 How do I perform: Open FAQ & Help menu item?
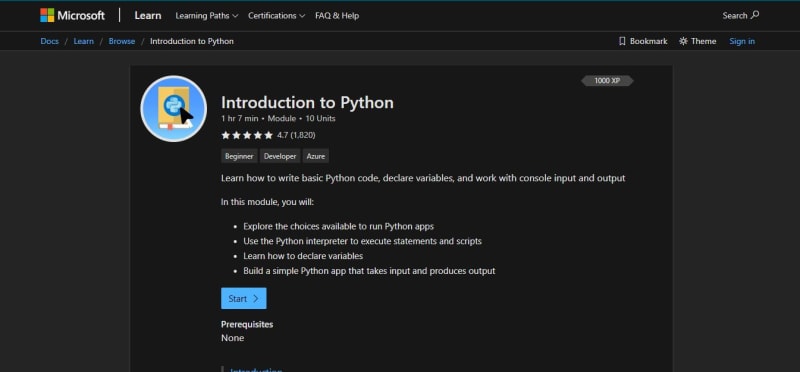click(337, 16)
